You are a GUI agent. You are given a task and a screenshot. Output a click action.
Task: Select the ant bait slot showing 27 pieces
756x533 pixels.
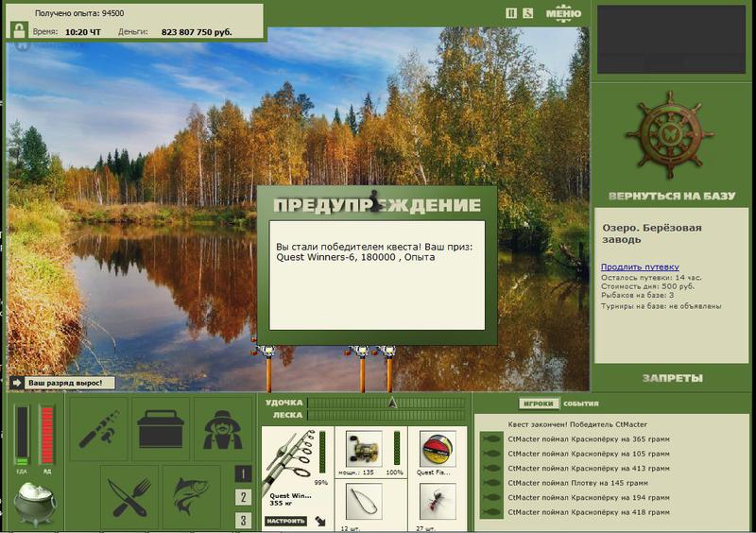tap(438, 502)
